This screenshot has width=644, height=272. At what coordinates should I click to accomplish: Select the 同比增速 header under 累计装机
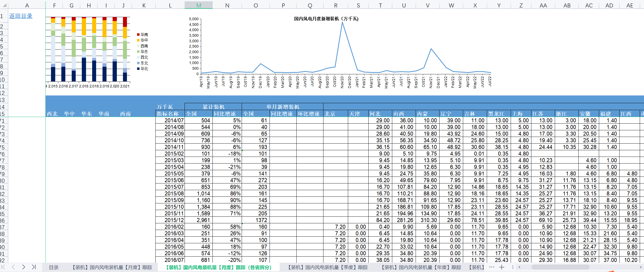[x=227, y=114]
